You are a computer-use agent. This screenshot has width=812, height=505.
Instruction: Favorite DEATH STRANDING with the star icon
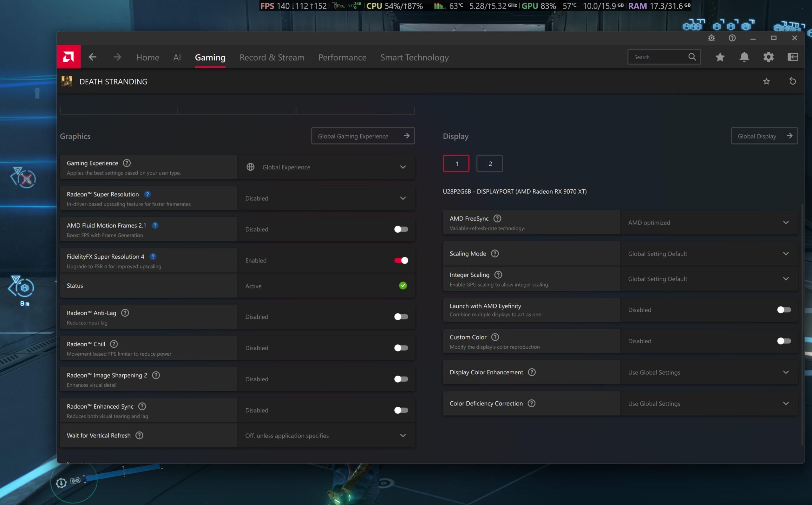[x=767, y=81]
